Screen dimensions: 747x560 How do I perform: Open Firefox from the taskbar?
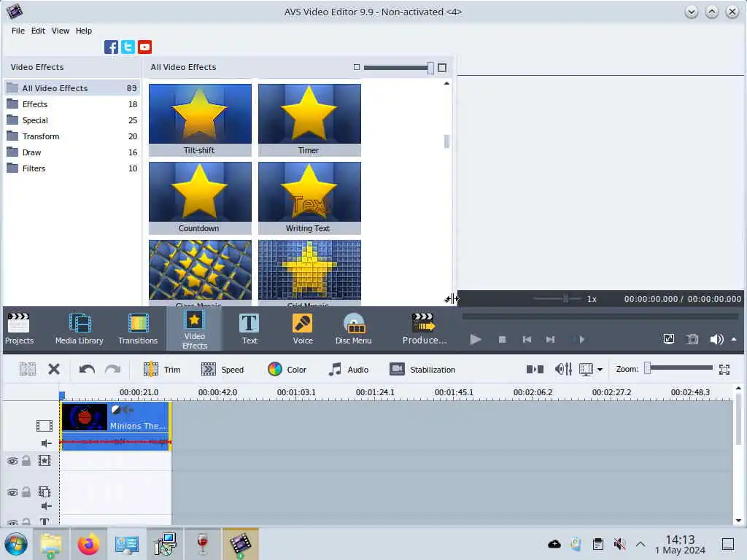pos(88,544)
